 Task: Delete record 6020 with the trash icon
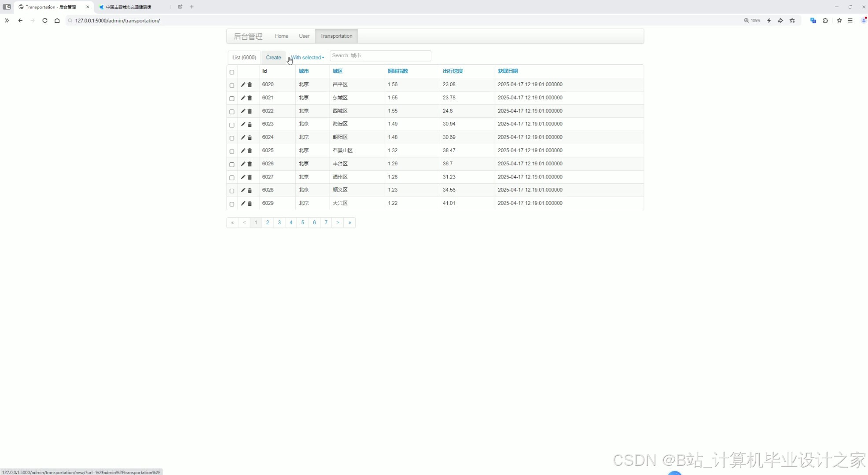250,84
